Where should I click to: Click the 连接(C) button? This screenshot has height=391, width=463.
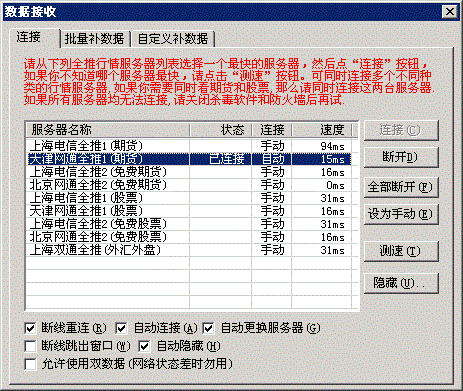(x=401, y=130)
